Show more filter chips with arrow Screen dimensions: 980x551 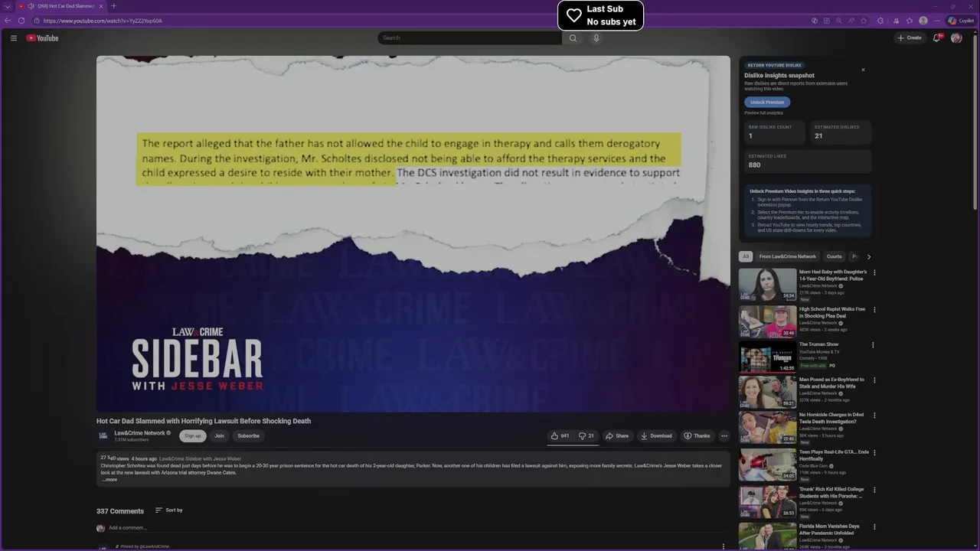pos(868,256)
